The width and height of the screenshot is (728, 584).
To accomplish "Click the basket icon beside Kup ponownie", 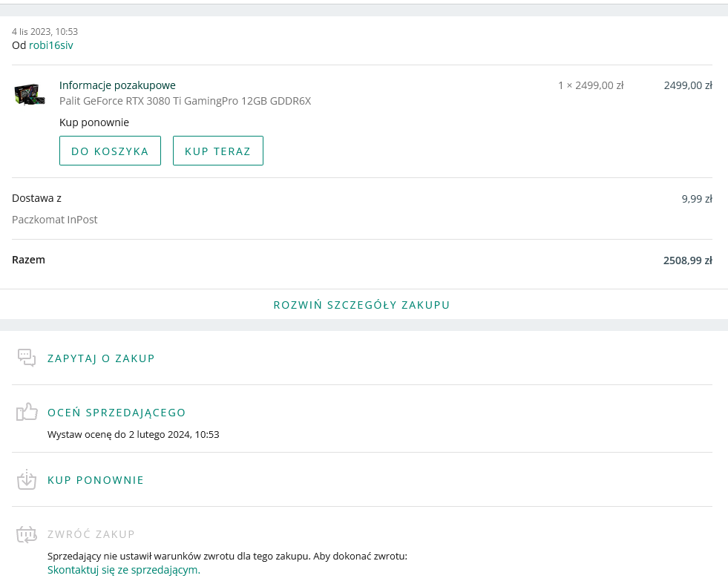I will pyautogui.click(x=27, y=479).
